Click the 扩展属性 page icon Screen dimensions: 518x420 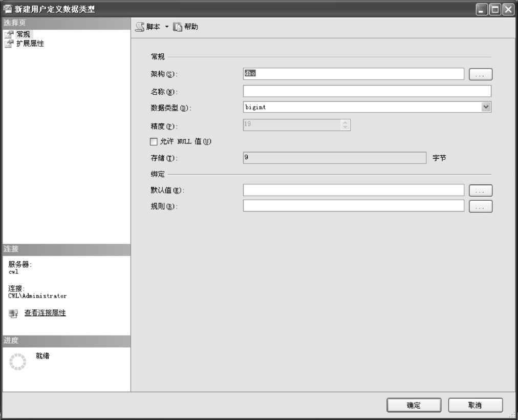(x=9, y=44)
